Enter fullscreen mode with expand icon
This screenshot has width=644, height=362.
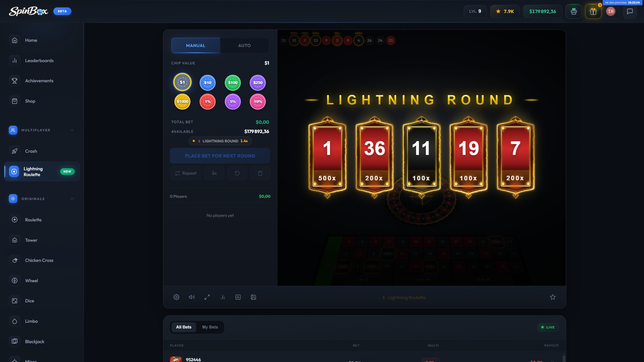coord(207,297)
